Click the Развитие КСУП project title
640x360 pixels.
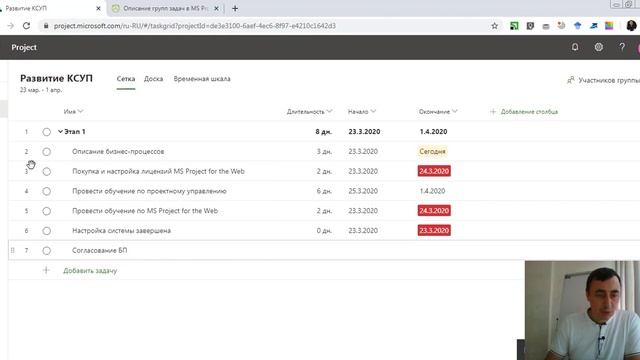56,78
